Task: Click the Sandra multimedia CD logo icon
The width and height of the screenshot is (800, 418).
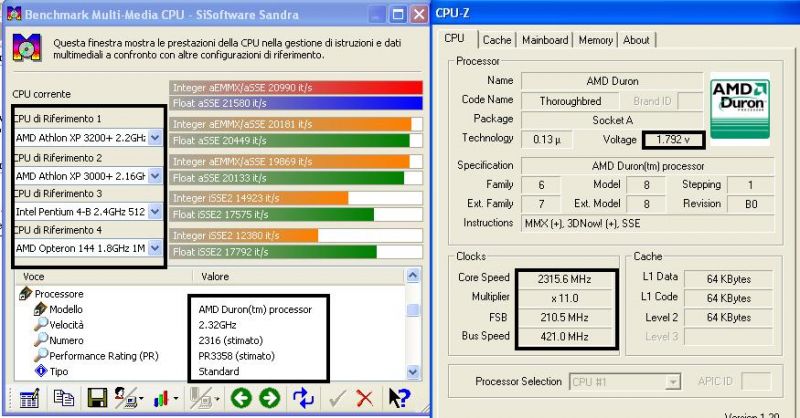Action: [27, 48]
